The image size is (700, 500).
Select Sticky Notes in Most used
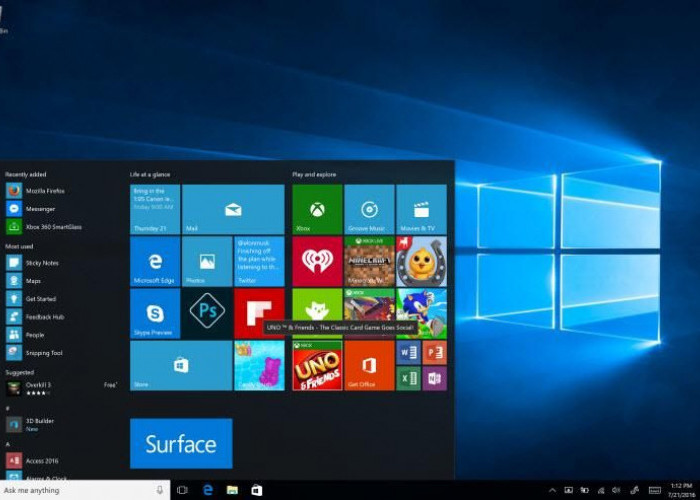pyautogui.click(x=40, y=263)
